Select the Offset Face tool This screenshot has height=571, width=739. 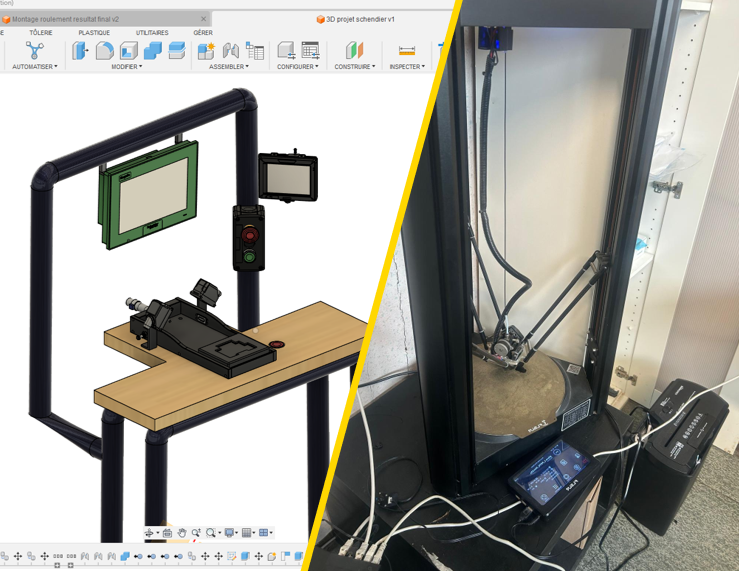pos(177,50)
